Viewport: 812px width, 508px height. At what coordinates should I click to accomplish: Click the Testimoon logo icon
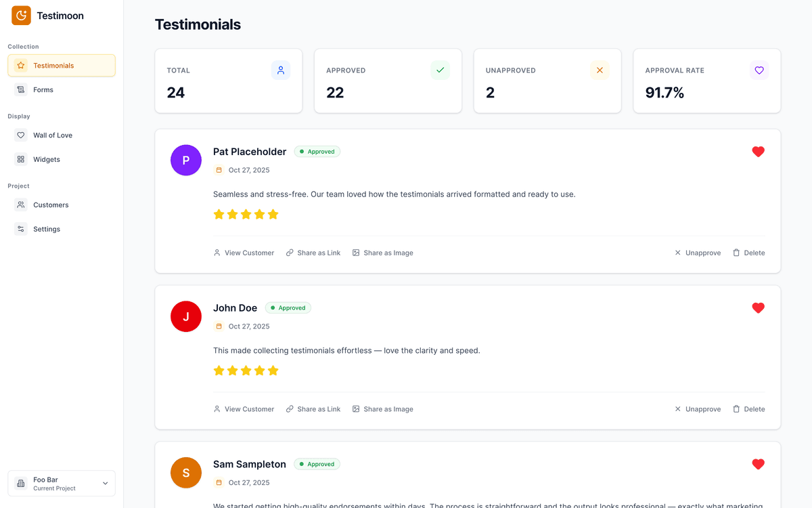coord(21,16)
